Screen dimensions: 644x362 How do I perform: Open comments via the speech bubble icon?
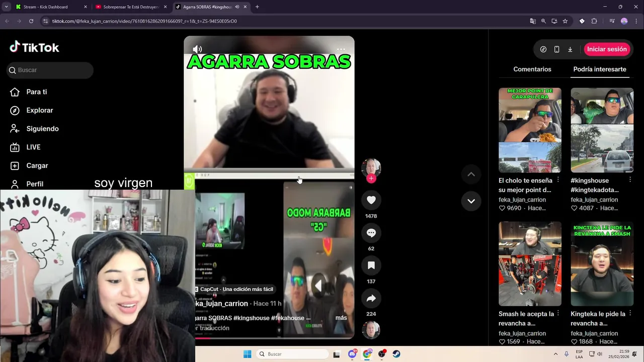click(x=371, y=233)
